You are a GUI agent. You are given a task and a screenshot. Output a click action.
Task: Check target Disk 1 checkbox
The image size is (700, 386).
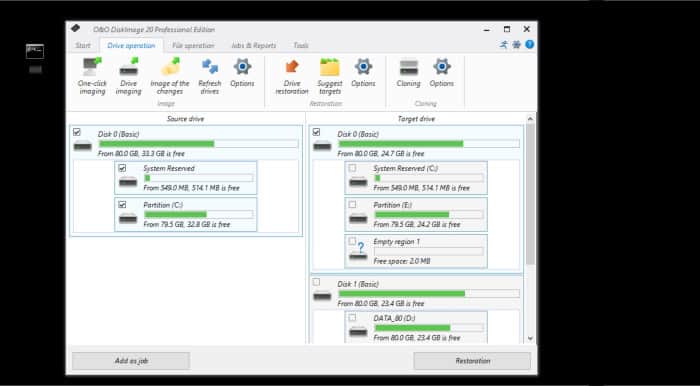(x=317, y=282)
